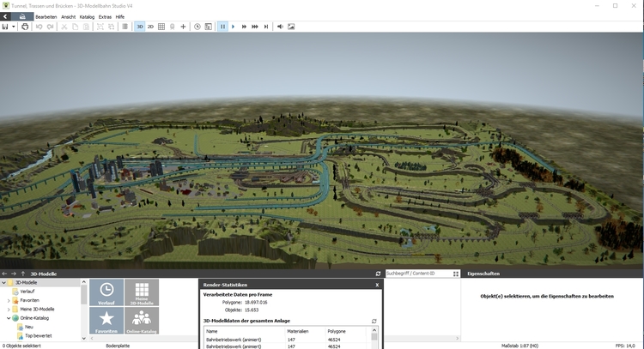
Task: Click the catalog refresh icon
Action: point(378,274)
